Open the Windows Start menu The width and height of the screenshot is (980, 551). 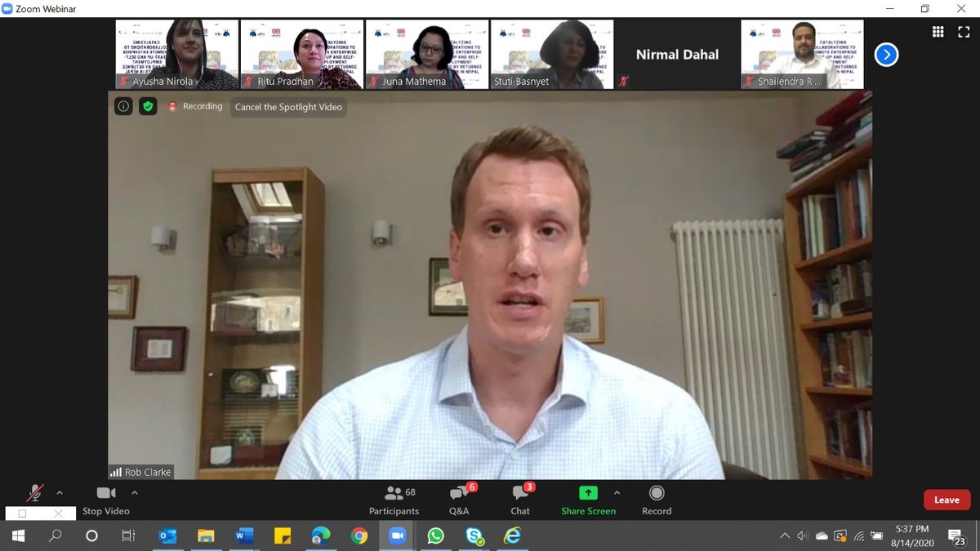pos(18,536)
